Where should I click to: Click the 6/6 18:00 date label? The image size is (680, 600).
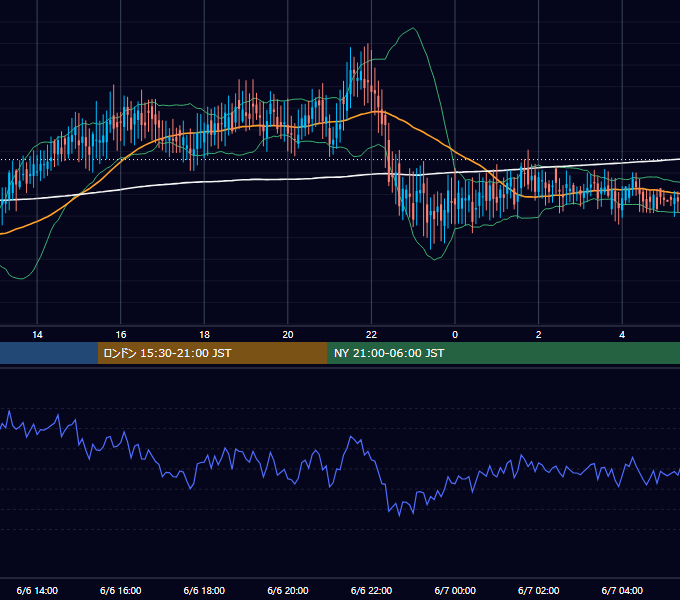tap(204, 590)
